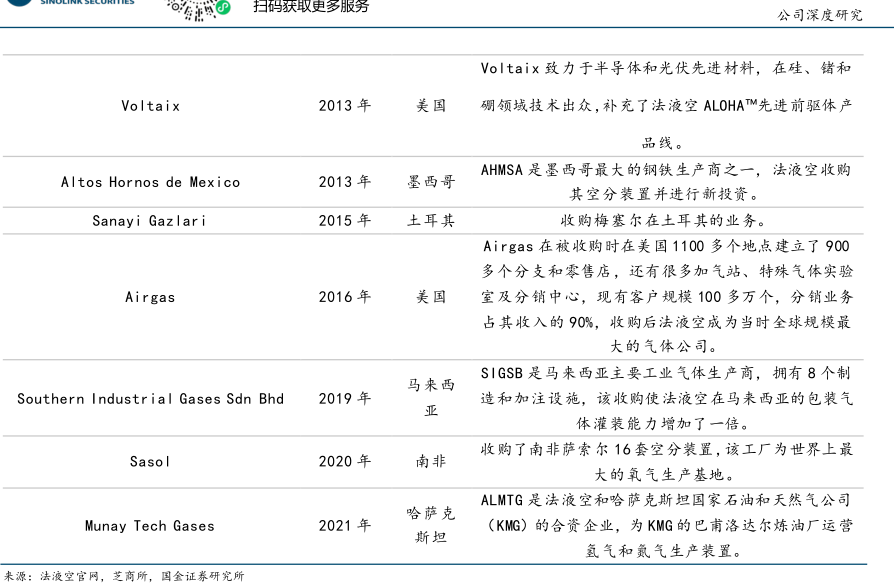Click the '哈萨克斯坦' country cell
This screenshot has width=894, height=587.
point(431,525)
